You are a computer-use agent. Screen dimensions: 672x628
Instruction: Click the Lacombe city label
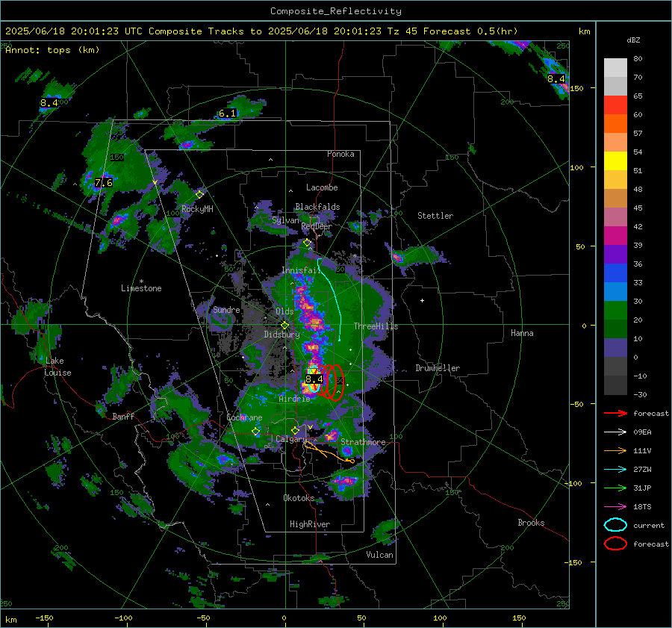point(322,187)
